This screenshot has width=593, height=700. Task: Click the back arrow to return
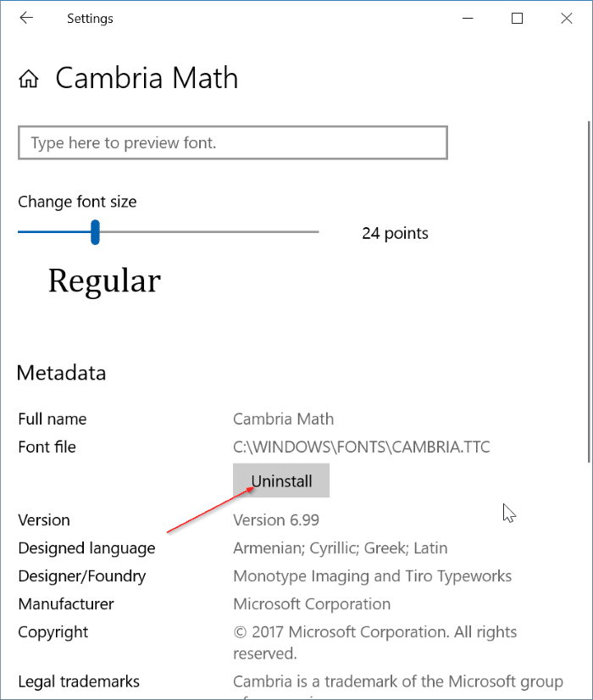coord(26,18)
